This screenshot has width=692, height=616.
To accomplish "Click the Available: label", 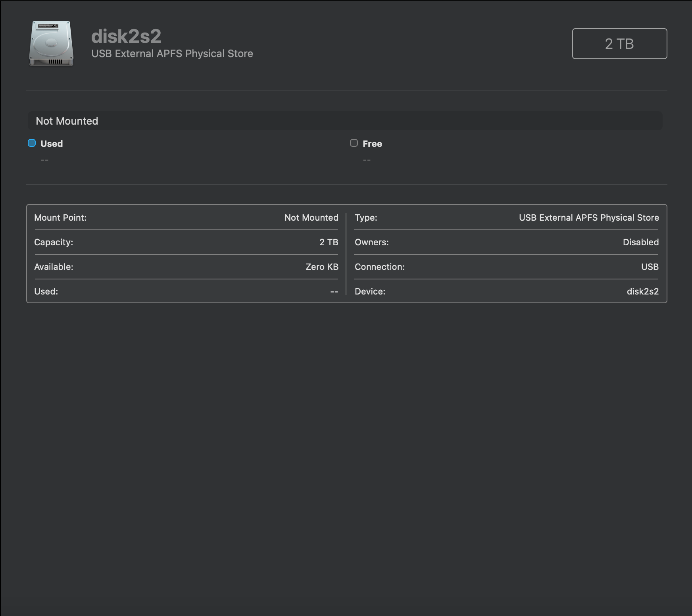I will click(x=54, y=267).
